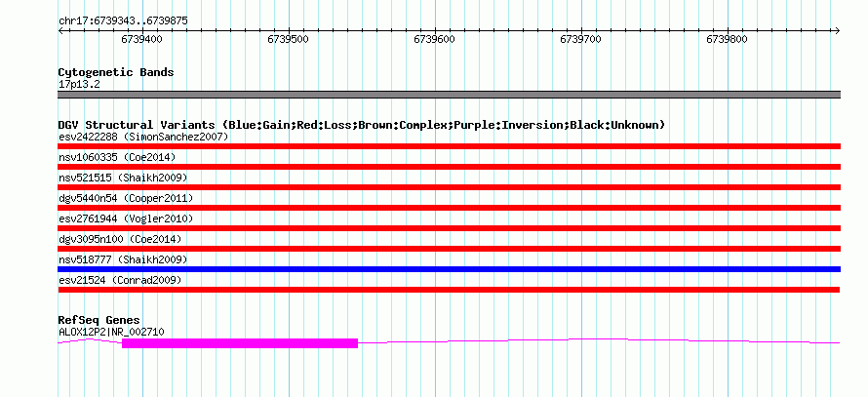
Task: Click the 6739700 ruler position
Action: click(x=581, y=39)
